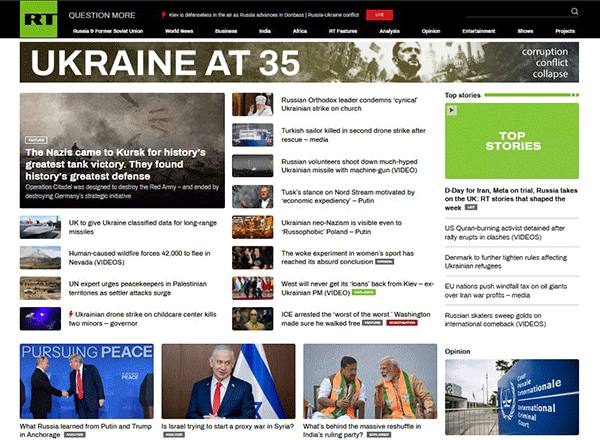
Task: Open Russia & Former Soviet Union menu
Action: (108, 31)
